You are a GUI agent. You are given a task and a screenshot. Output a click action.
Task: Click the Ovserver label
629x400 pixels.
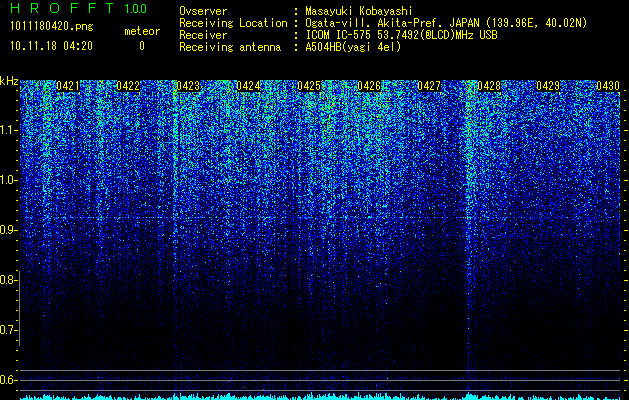click(203, 11)
